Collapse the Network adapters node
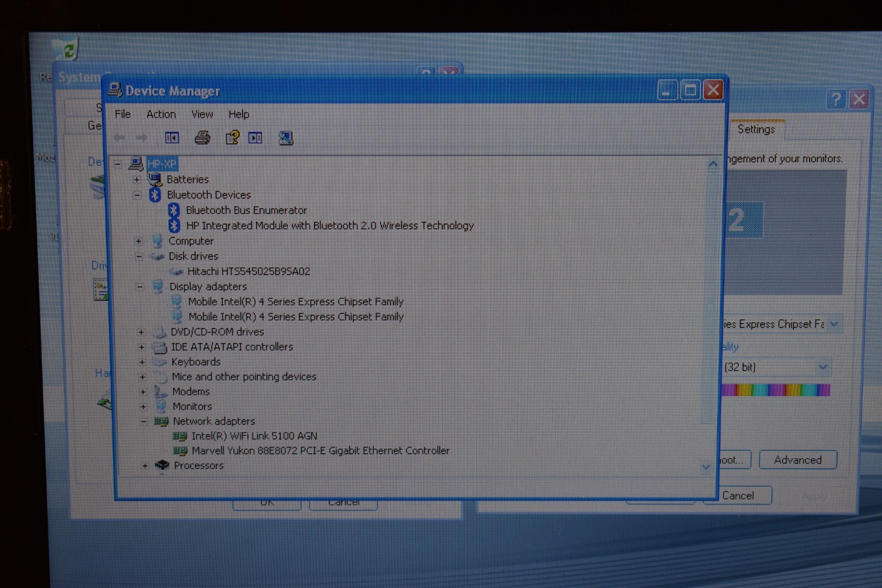The width and height of the screenshot is (882, 588). tap(143, 422)
